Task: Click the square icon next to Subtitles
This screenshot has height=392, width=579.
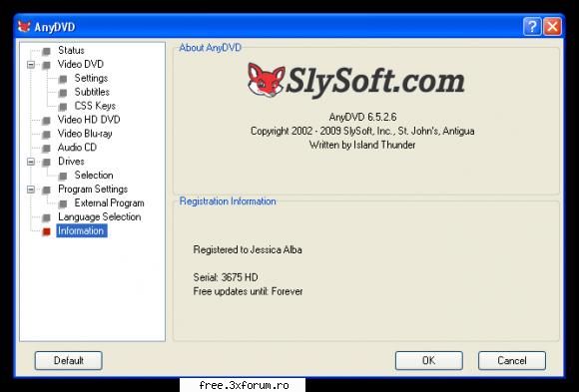Action: [63, 93]
